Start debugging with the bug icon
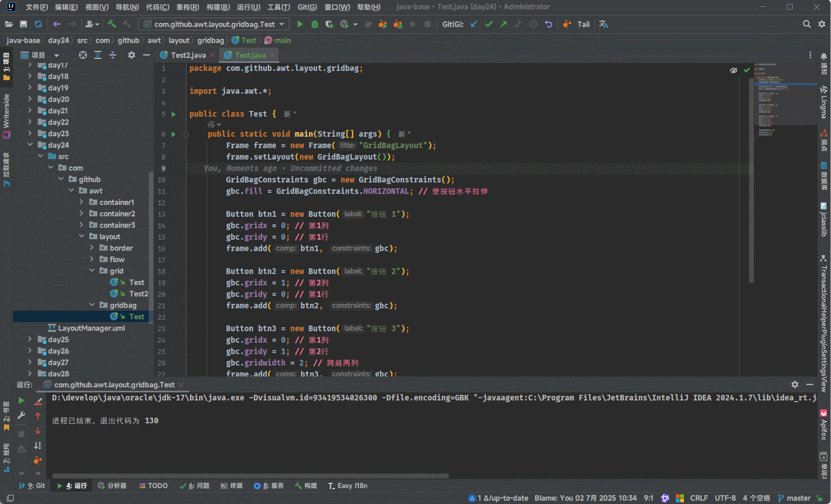 pos(315,24)
